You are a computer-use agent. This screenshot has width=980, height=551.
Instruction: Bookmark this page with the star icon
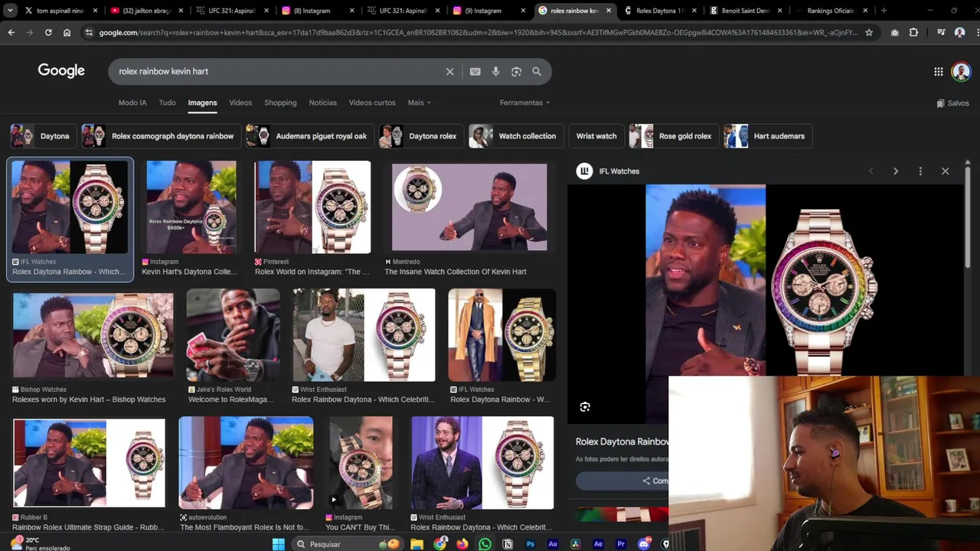[869, 32]
